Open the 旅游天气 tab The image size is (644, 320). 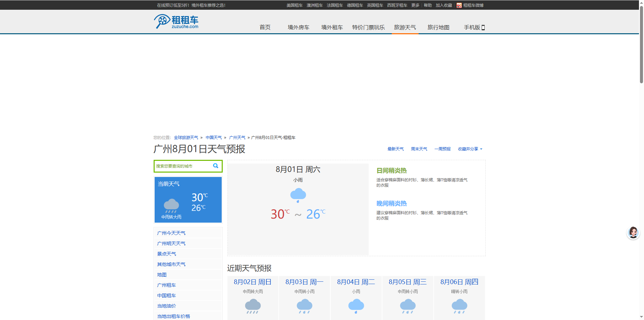405,27
